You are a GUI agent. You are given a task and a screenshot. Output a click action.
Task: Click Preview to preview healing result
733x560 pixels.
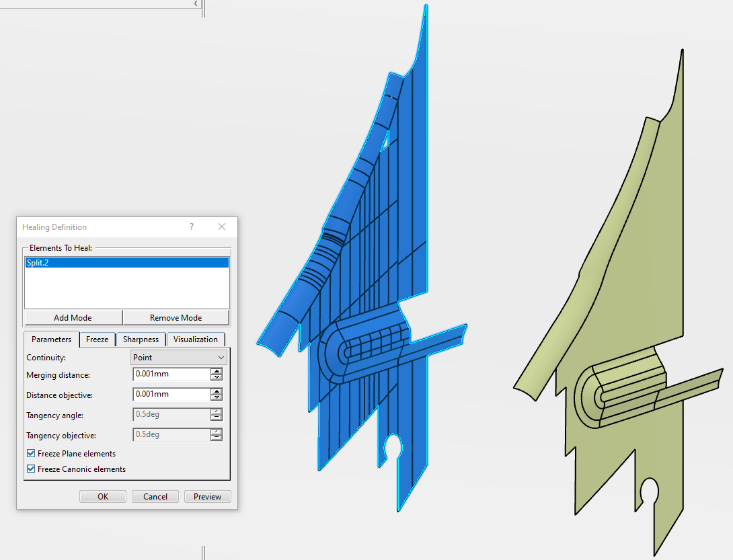pyautogui.click(x=207, y=497)
